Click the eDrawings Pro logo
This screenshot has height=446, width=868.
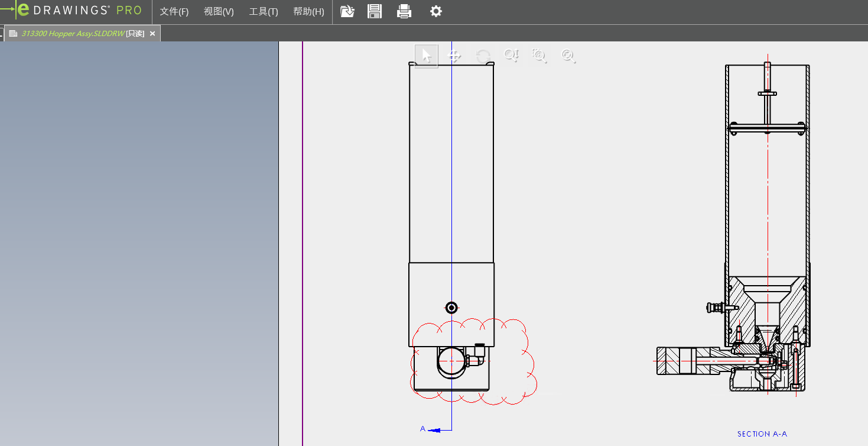[79, 11]
